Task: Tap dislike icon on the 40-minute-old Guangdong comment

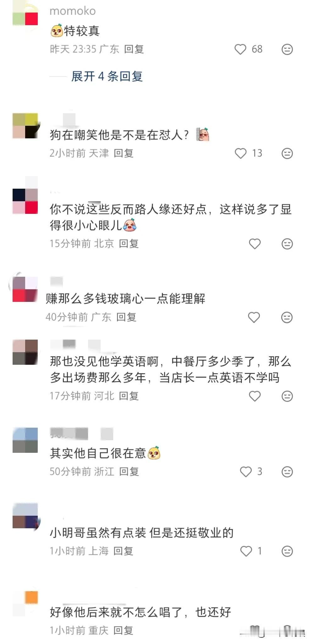Action: [287, 317]
